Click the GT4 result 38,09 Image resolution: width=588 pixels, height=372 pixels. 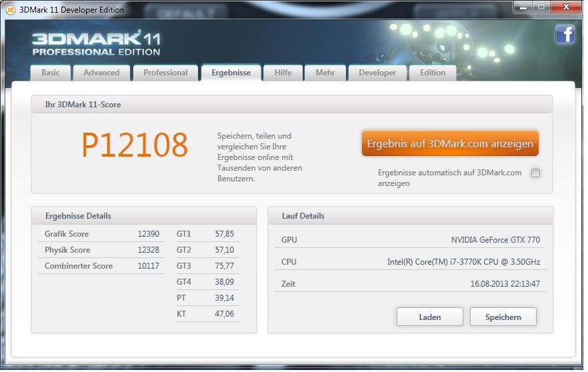pyautogui.click(x=224, y=282)
